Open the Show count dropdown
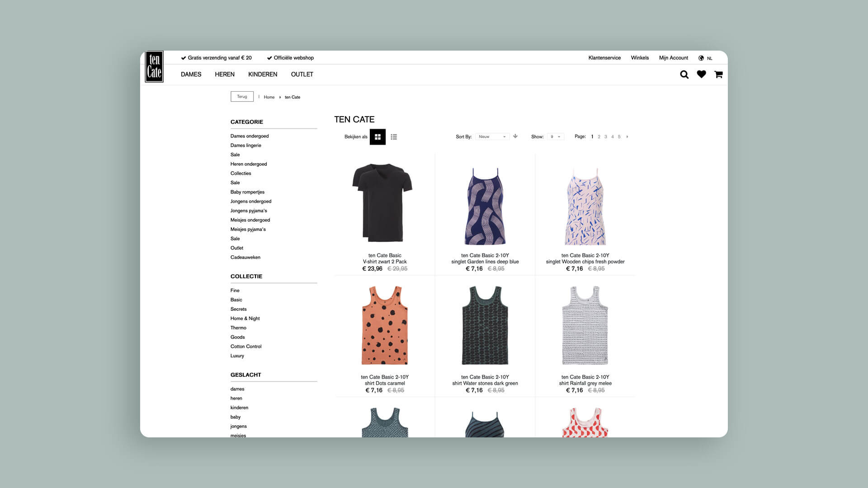The height and width of the screenshot is (488, 868). 555,136
